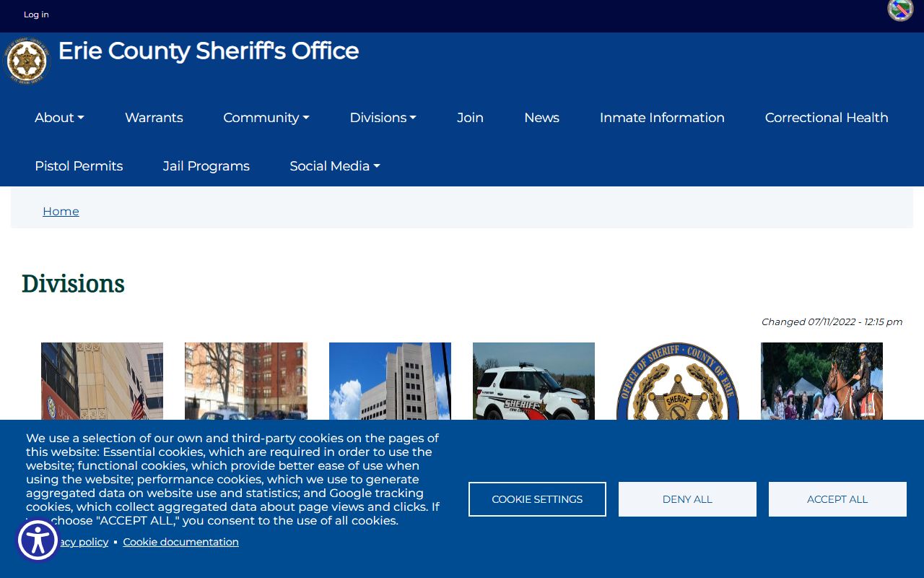Viewport: 924px width, 578px height.
Task: Select Correctional Health in navigation
Action: (827, 118)
